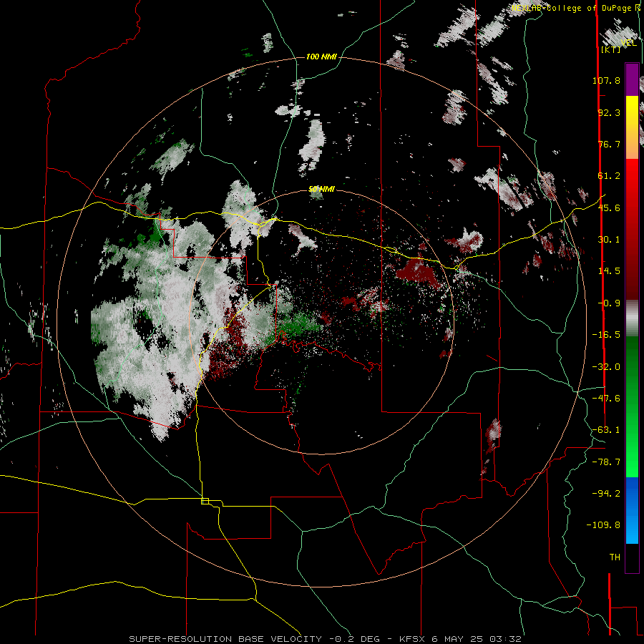Pick the gray near-zero segment of the color bar
This screenshot has width=644, height=644.
pos(632,318)
